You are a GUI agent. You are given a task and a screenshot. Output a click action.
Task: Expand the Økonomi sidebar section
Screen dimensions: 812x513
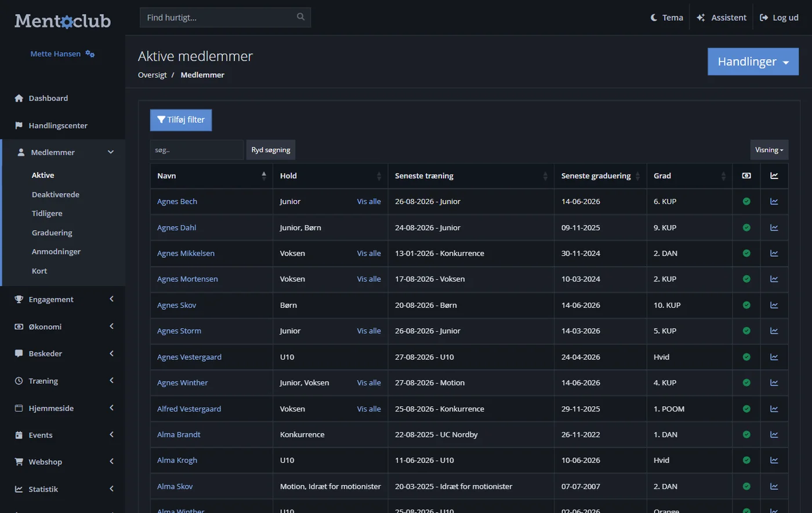point(63,326)
